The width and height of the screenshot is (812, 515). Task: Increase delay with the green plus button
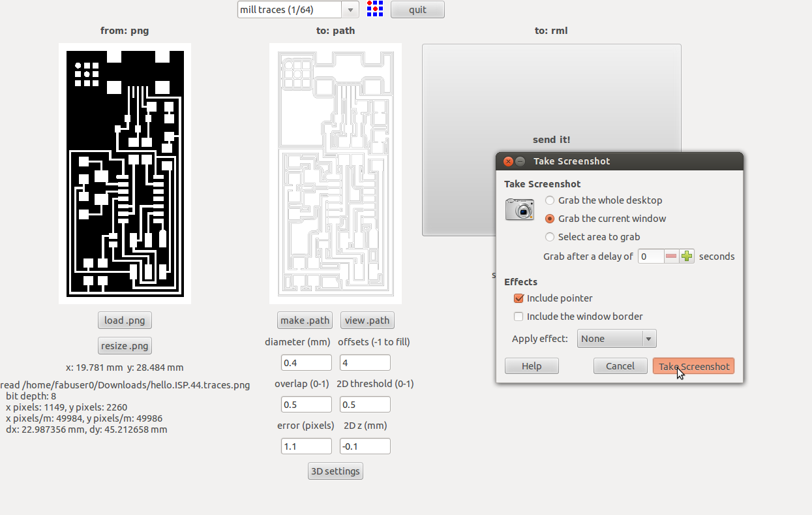[x=687, y=257]
